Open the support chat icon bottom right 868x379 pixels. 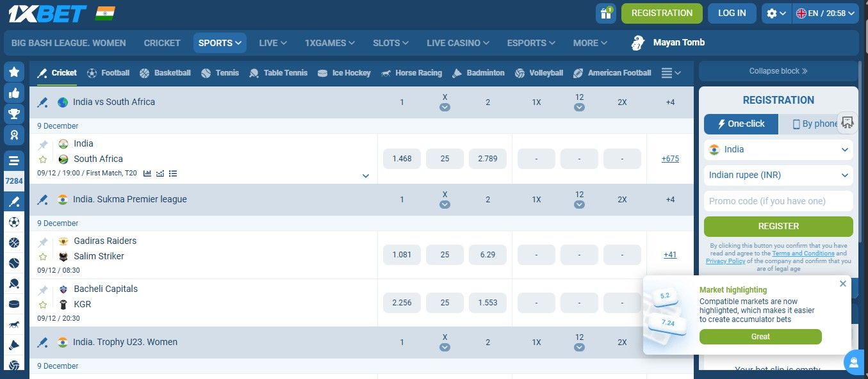click(x=854, y=362)
